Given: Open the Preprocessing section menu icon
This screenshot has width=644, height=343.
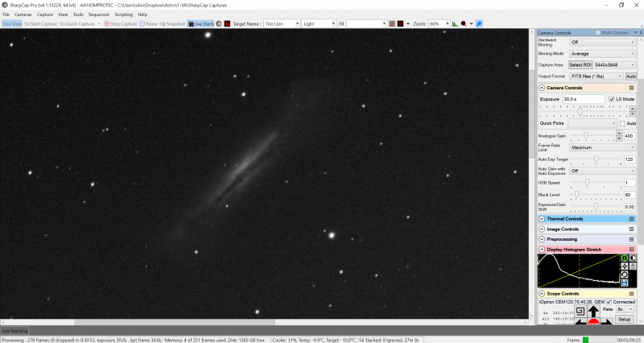Looking at the screenshot, I should tap(632, 239).
